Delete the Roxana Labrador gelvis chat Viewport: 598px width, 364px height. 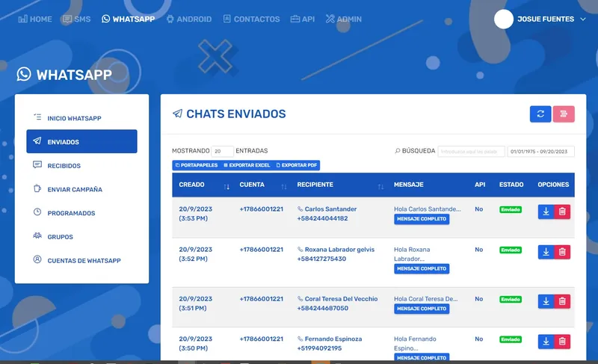[562, 252]
